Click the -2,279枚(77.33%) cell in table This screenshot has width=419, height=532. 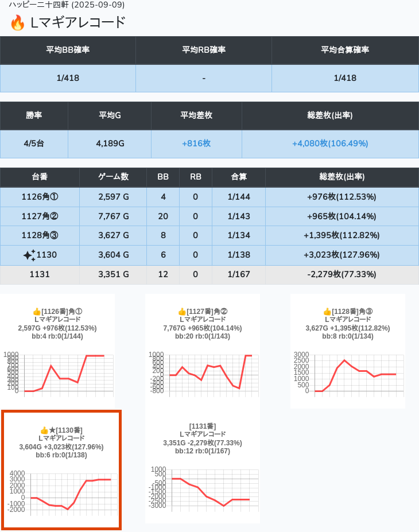342,274
